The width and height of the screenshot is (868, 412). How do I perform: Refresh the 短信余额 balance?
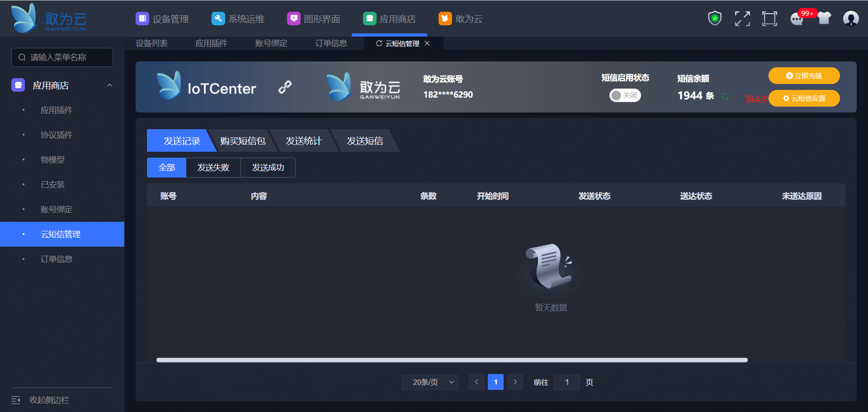point(726,96)
